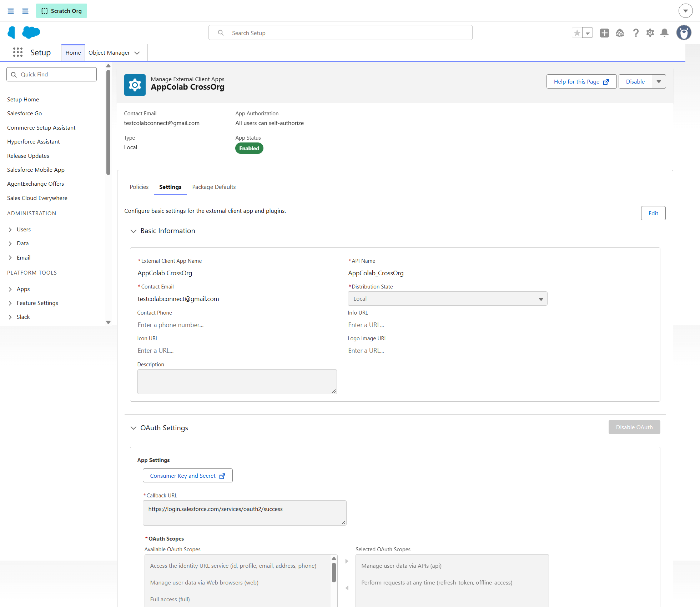Viewport: 700px width, 607px height.
Task: Click the Callback URL text area
Action: coord(245,513)
